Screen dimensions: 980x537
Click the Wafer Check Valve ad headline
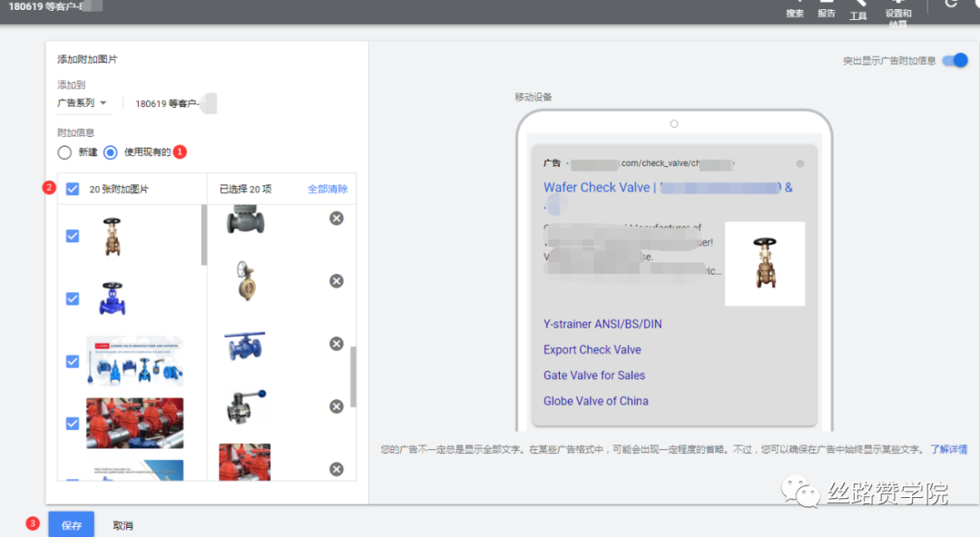point(668,188)
